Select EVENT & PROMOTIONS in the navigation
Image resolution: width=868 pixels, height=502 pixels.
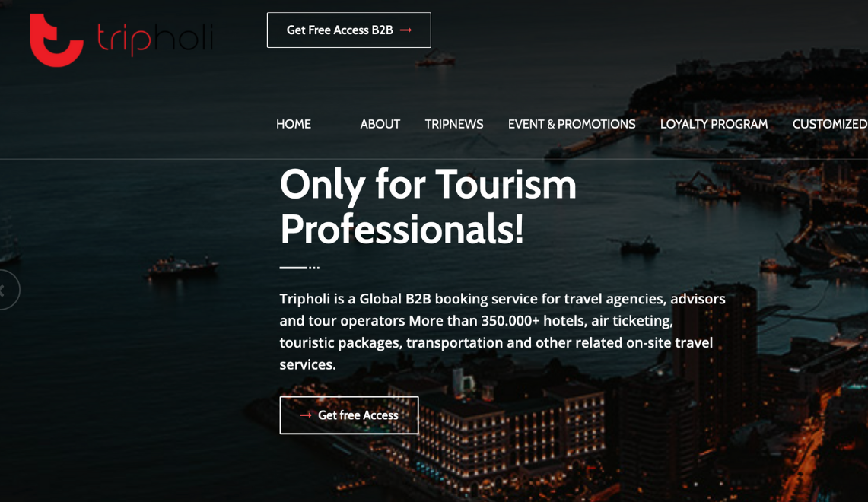pyautogui.click(x=572, y=124)
